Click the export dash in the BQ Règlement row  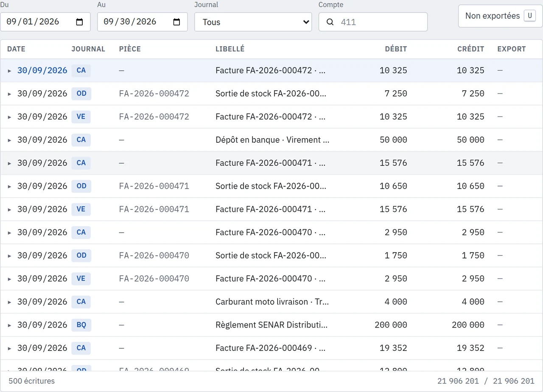500,325
